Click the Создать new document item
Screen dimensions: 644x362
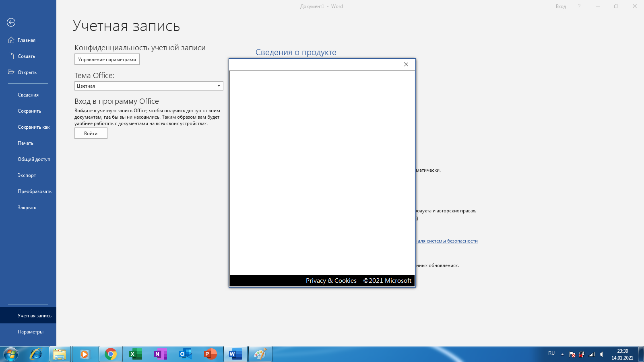[x=28, y=56]
